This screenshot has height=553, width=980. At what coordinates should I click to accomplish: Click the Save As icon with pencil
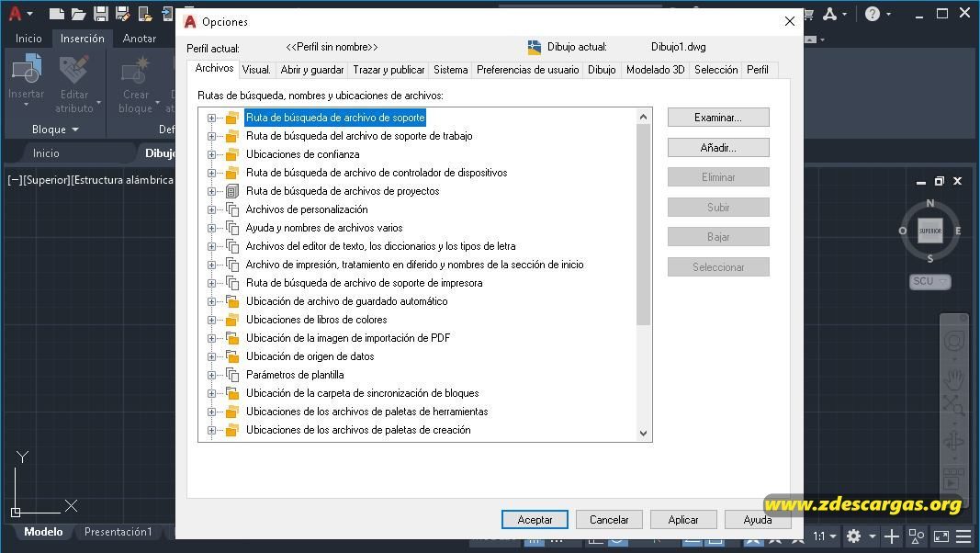click(123, 14)
